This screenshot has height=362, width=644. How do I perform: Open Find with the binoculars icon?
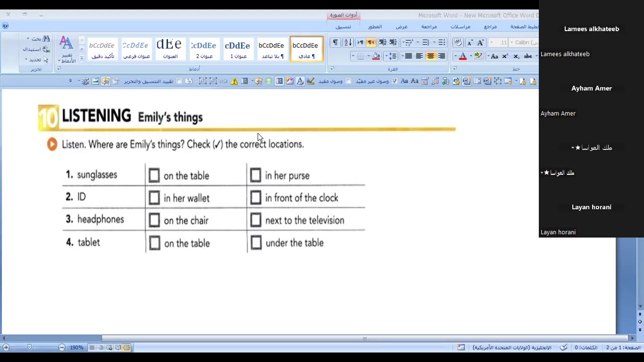pos(46,39)
